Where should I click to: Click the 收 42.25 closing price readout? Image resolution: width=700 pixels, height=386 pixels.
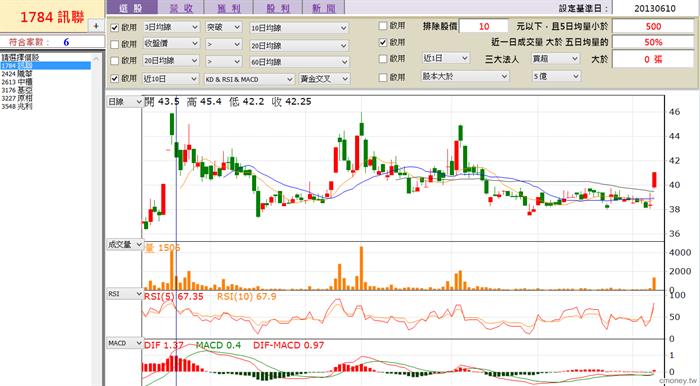292,102
